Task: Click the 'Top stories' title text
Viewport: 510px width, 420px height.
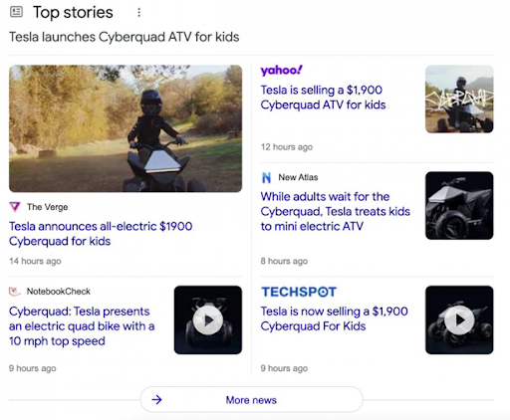Action: coord(73,12)
